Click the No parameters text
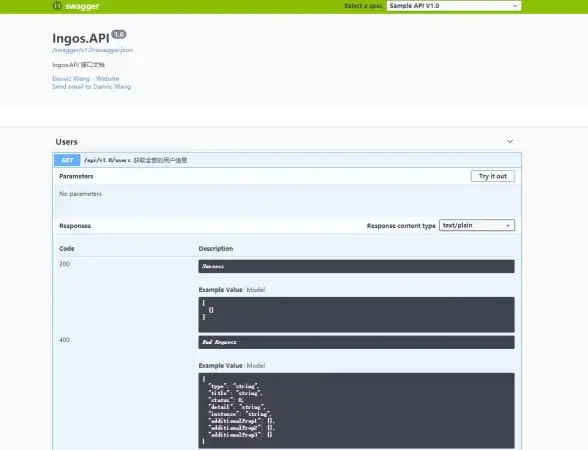The image size is (588, 450). 80,194
